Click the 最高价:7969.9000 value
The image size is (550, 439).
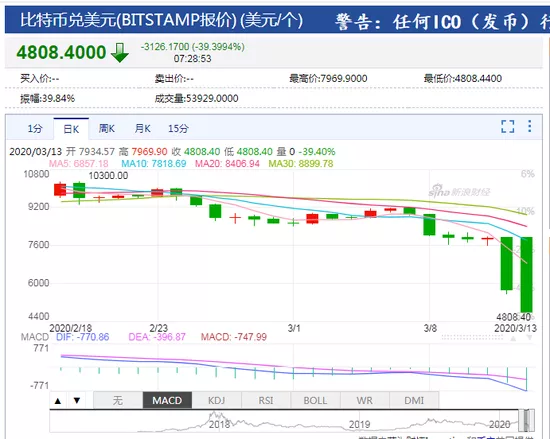pyautogui.click(x=328, y=78)
